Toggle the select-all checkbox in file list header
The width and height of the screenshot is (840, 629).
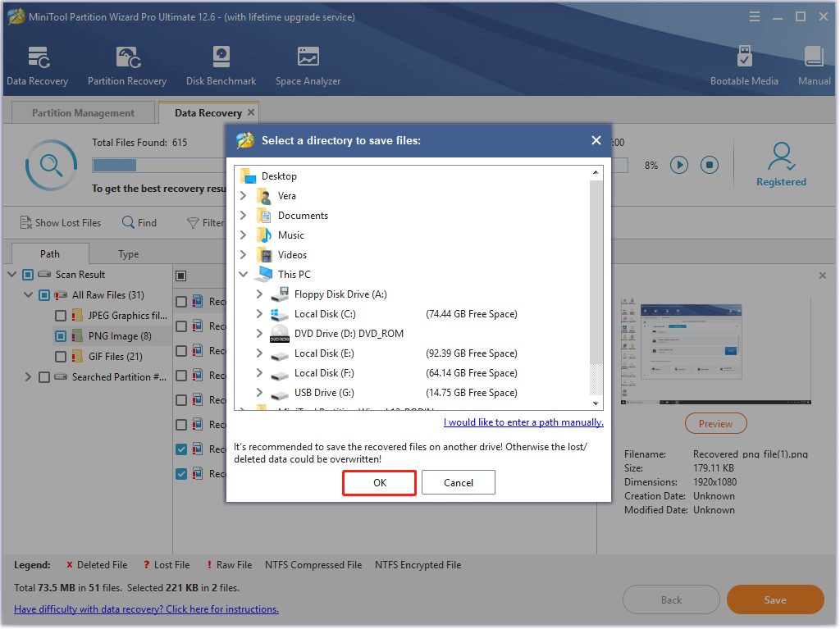point(181,276)
